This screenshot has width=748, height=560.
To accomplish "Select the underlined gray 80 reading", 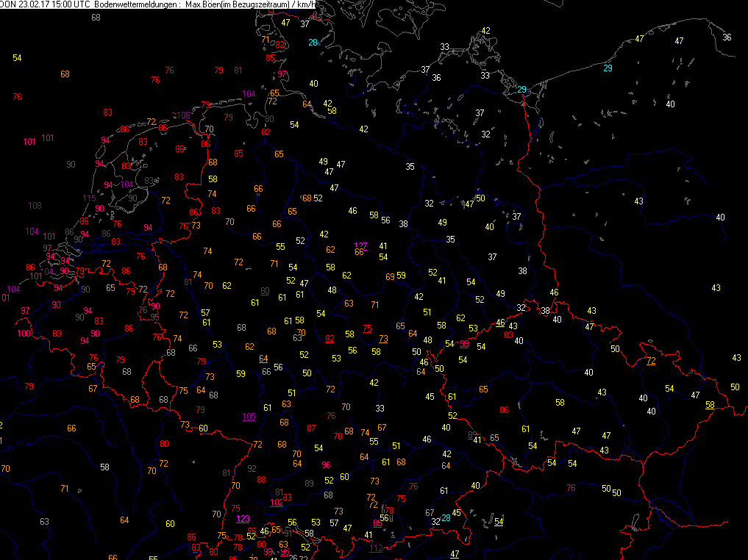I will 265,292.
